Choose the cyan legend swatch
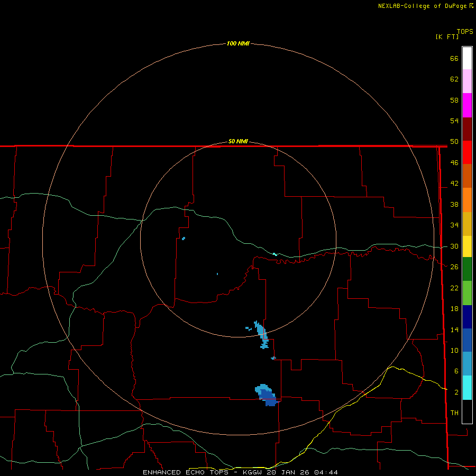 (467, 387)
